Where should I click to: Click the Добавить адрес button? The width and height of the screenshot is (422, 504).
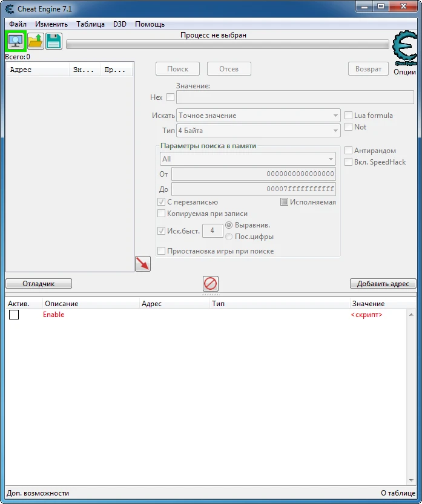(x=383, y=284)
